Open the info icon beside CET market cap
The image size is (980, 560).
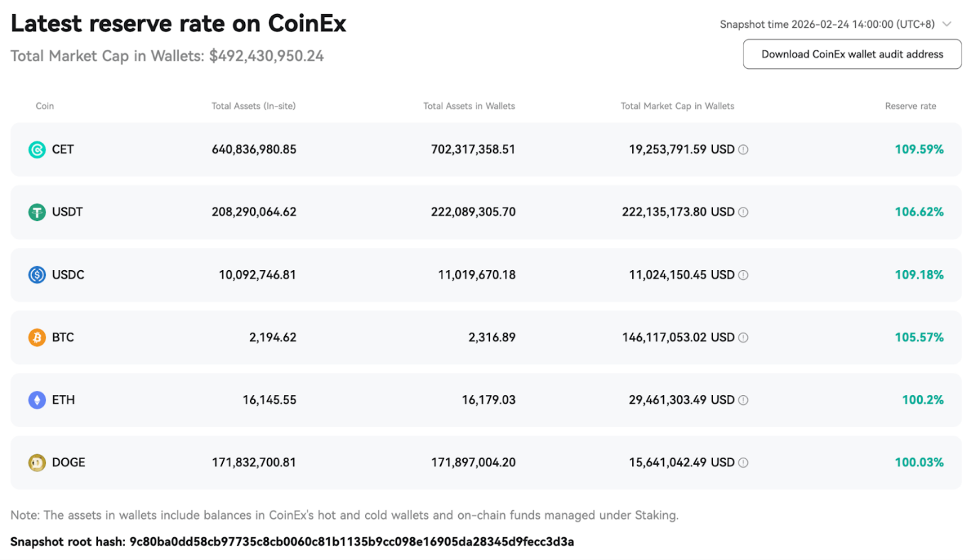pos(743,149)
